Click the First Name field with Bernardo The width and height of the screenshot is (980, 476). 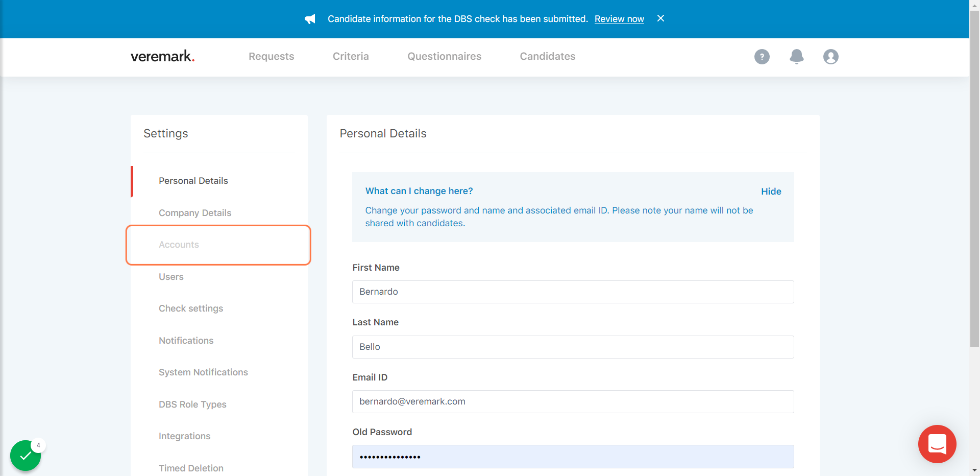coord(573,292)
